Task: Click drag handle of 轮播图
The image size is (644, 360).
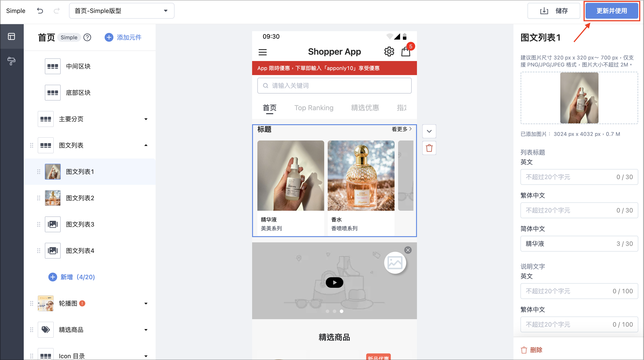Action: click(31, 303)
